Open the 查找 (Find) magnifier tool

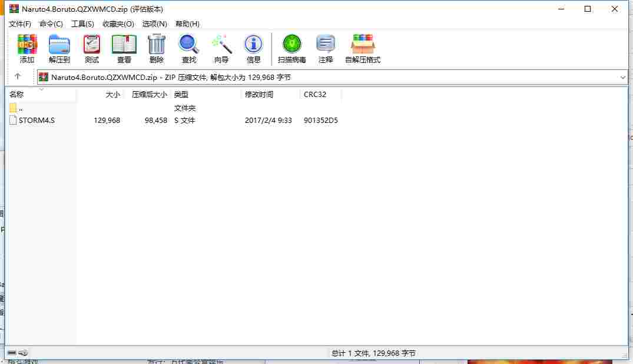(188, 49)
